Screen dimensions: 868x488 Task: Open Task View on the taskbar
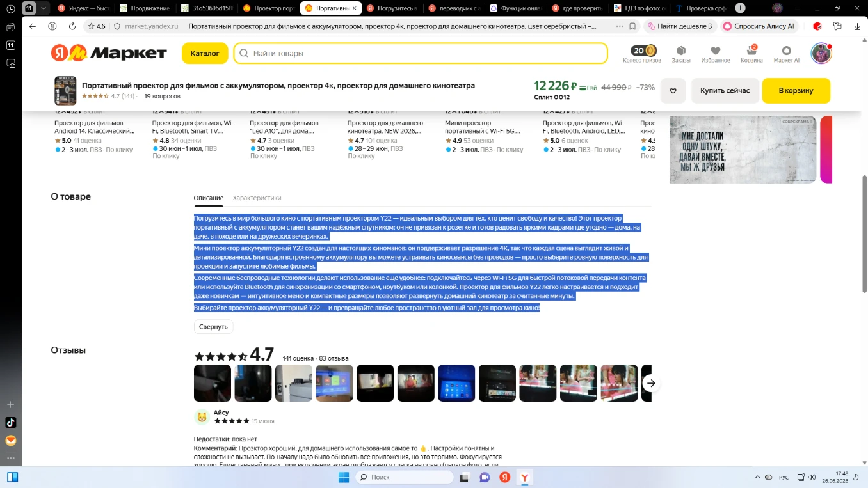464,477
